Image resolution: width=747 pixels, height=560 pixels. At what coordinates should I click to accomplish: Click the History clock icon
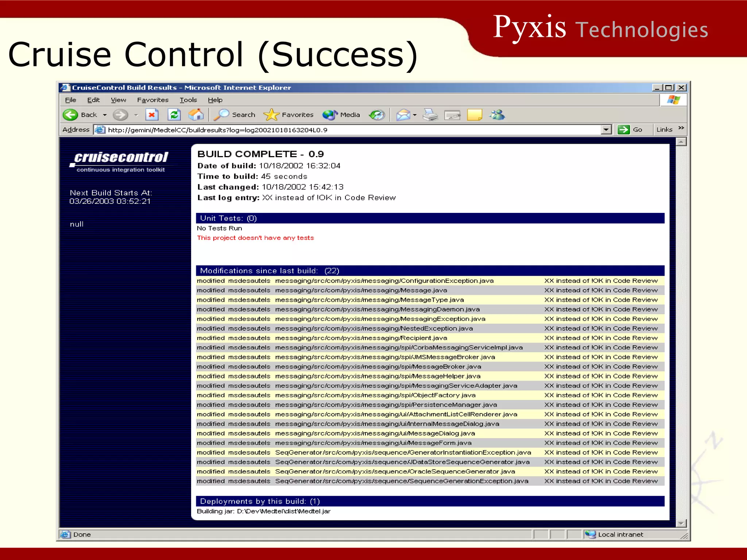377,115
